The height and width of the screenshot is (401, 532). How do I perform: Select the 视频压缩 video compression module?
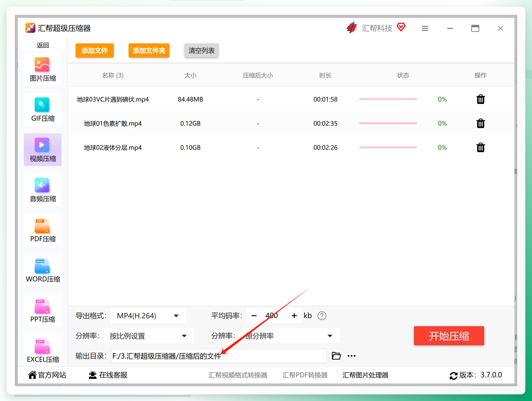point(43,150)
